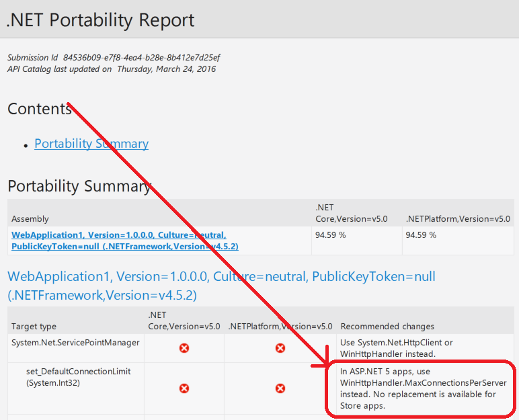This screenshot has height=420, width=519.
Task: Click red X under .NET Core for ServicePointManager
Action: (x=184, y=348)
